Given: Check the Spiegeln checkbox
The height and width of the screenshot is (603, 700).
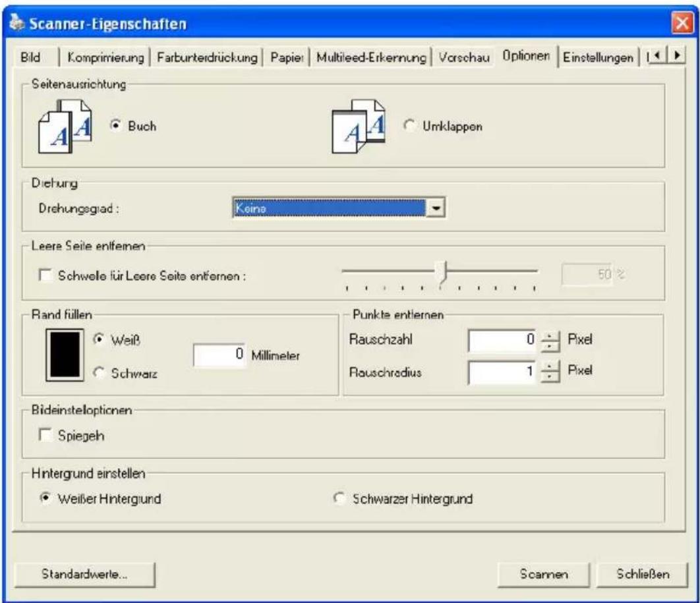Looking at the screenshot, I should (45, 435).
